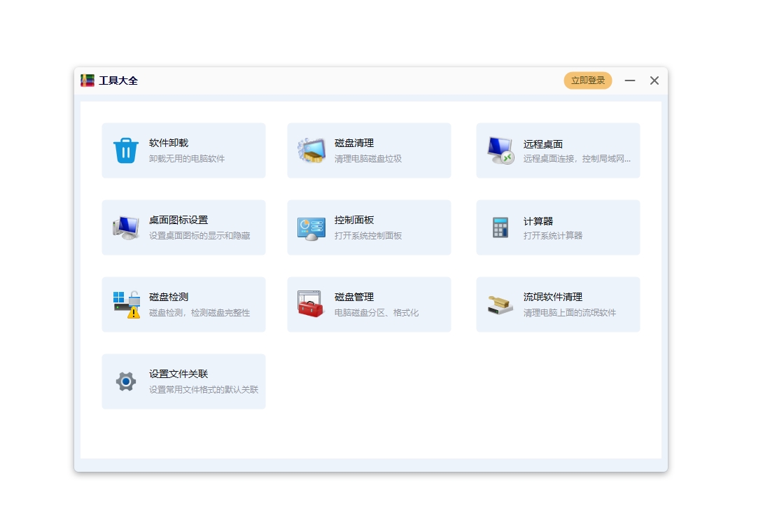Click the 计算器 calculator icon
This screenshot has height=532, width=784.
coord(500,227)
